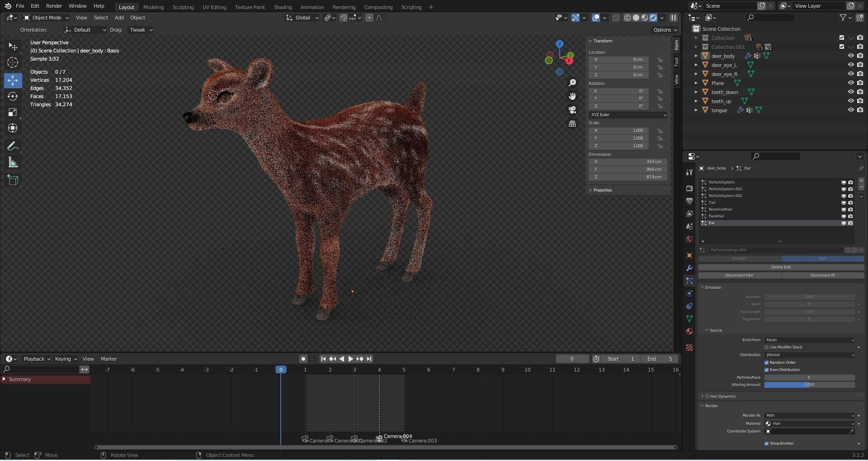Click the Disconnect Hair button

(x=739, y=275)
